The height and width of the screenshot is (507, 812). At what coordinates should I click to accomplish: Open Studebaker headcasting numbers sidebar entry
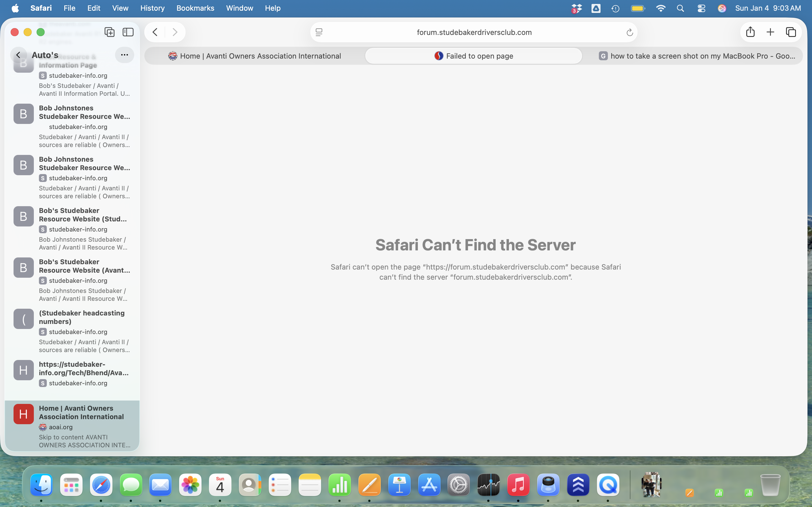click(x=81, y=317)
